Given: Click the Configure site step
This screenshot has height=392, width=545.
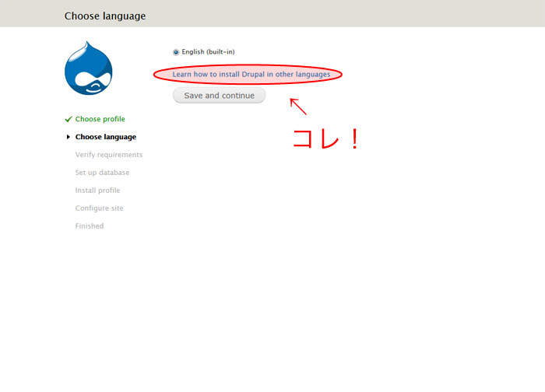Looking at the screenshot, I should point(99,208).
